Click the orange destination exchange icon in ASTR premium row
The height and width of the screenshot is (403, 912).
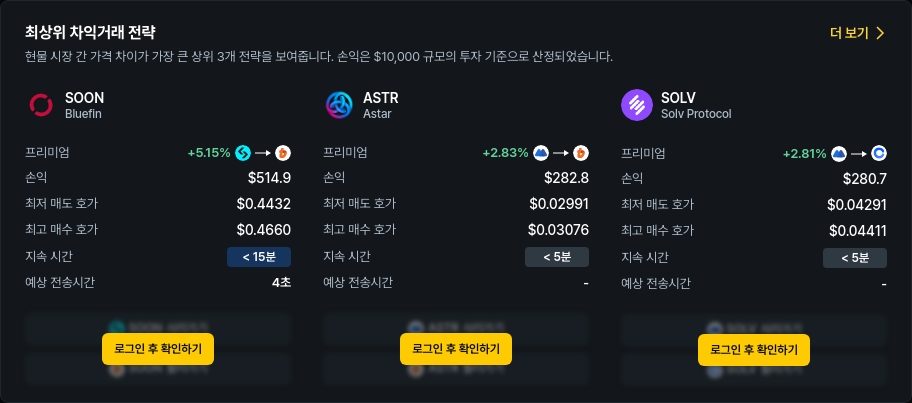(x=580, y=154)
